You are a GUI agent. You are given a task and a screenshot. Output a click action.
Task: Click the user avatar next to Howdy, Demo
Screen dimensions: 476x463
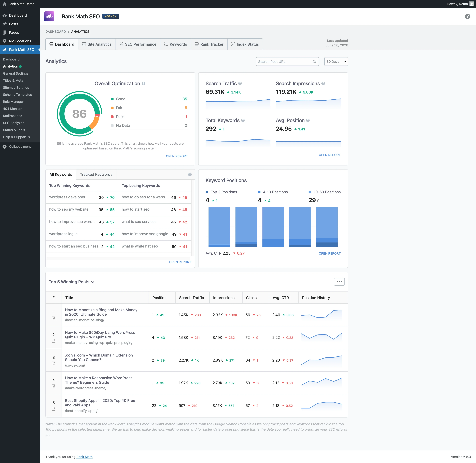(x=471, y=4)
